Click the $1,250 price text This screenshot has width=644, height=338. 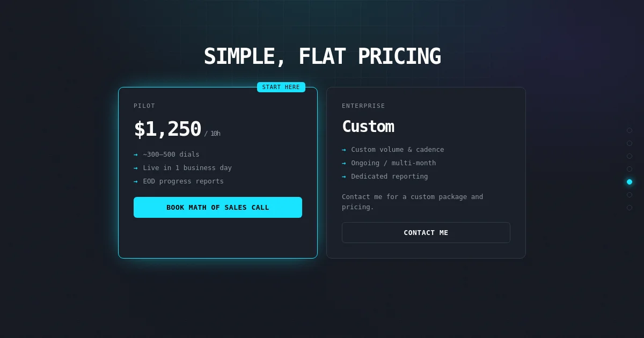(167, 129)
